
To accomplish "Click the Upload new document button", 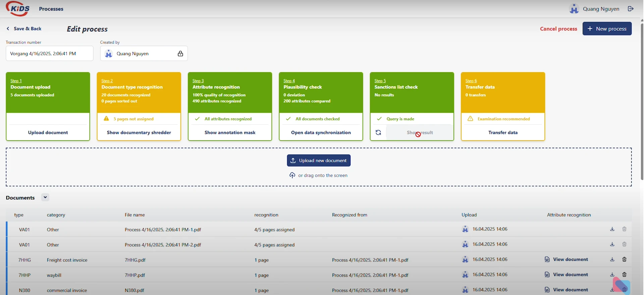I will click(x=319, y=160).
